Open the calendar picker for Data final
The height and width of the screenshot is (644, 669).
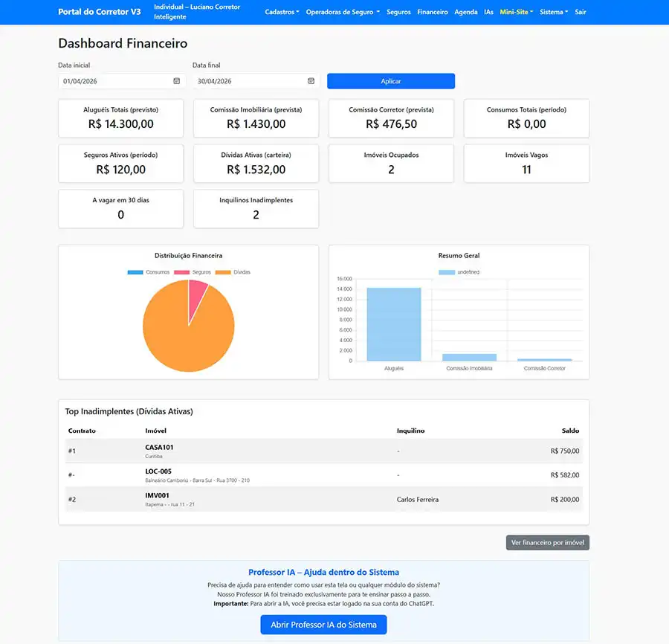(x=311, y=80)
